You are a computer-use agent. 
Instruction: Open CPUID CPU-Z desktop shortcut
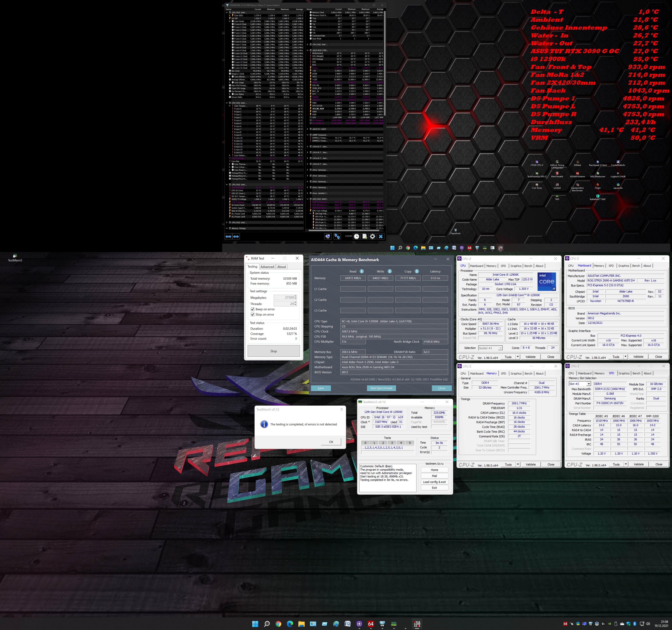[x=537, y=163]
